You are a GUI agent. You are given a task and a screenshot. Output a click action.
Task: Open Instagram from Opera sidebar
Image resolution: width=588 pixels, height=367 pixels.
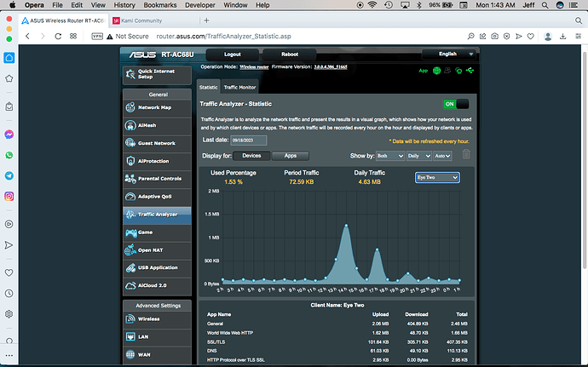pyautogui.click(x=9, y=196)
